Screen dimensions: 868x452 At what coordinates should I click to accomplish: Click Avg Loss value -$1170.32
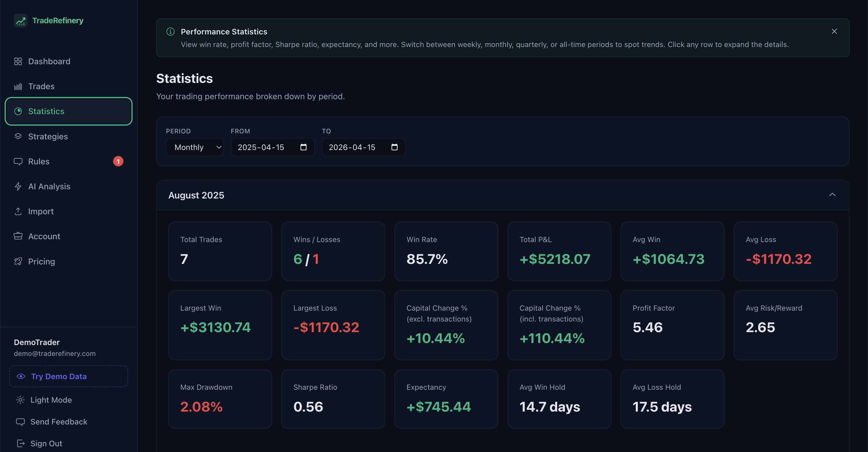(x=778, y=259)
